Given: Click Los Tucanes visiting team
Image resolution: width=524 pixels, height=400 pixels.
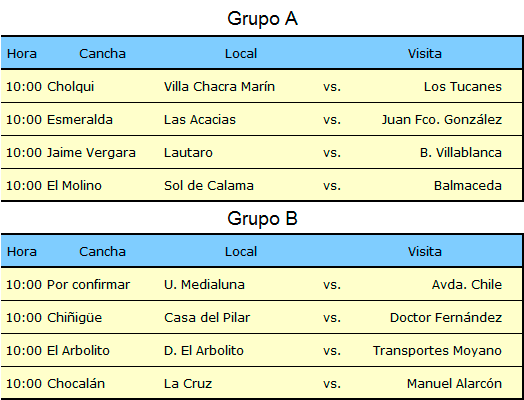Looking at the screenshot, I should pyautogui.click(x=463, y=87).
